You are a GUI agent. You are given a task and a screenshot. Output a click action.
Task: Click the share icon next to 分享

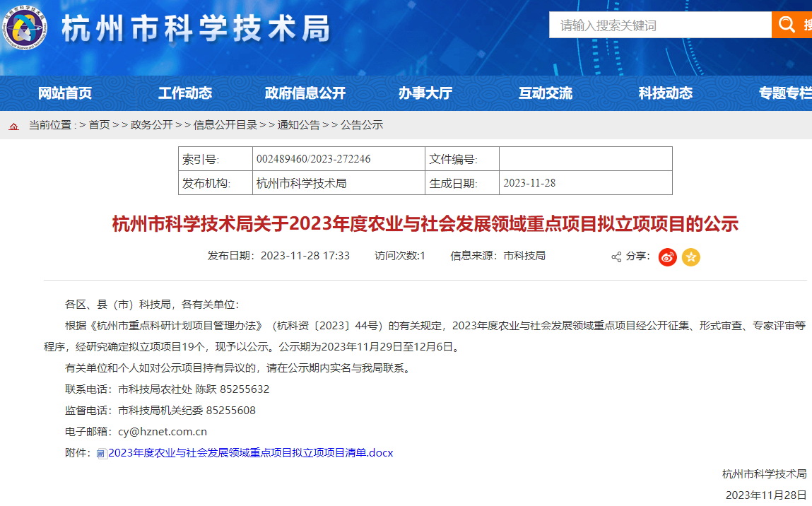616,257
